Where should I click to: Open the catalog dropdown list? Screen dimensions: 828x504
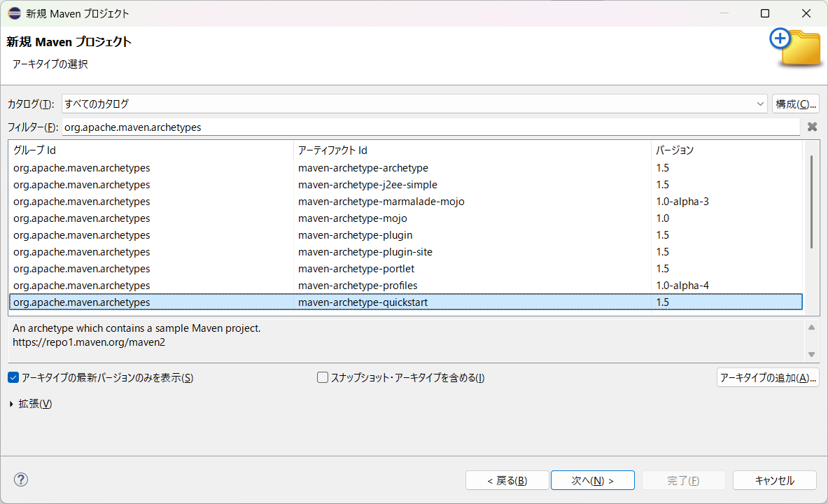[760, 104]
